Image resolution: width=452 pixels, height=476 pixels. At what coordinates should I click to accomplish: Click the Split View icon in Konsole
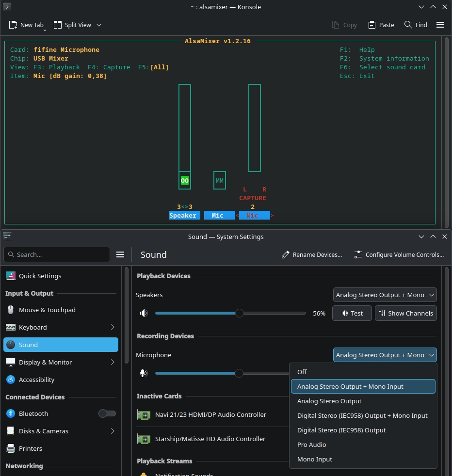tap(57, 25)
